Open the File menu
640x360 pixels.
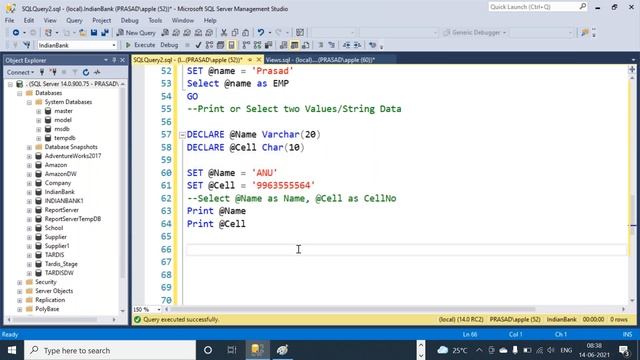pos(9,20)
